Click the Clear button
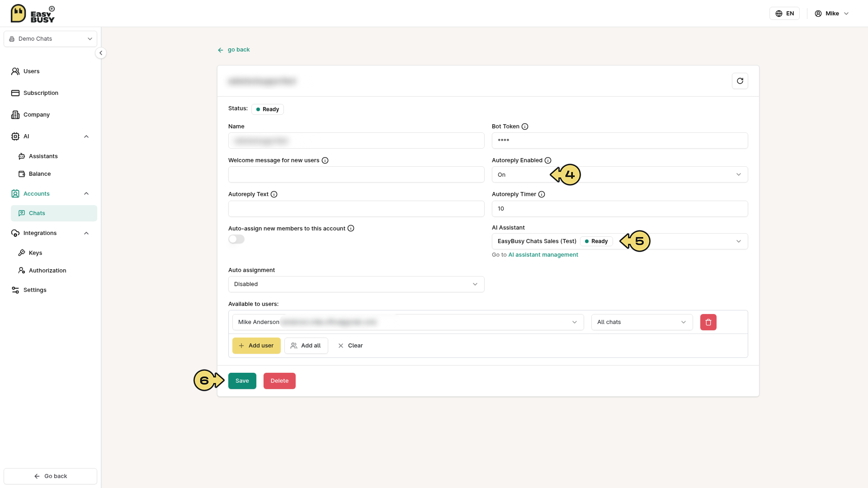The width and height of the screenshot is (868, 488). point(350,346)
